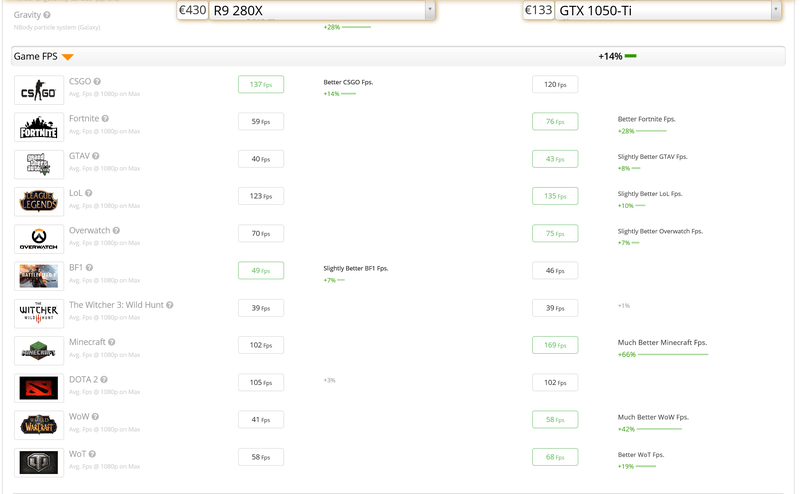Click the DOTA 2 red logo
This screenshot has height=494, width=800.
(39, 388)
